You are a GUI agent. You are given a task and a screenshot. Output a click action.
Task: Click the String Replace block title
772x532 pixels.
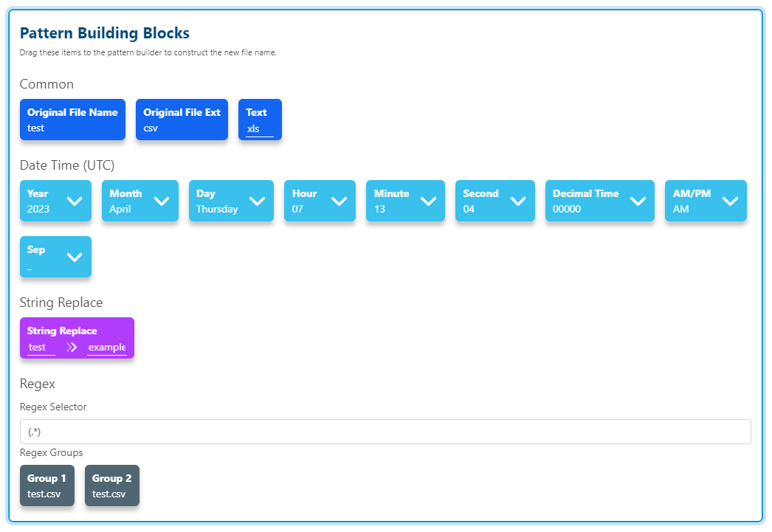tap(62, 331)
